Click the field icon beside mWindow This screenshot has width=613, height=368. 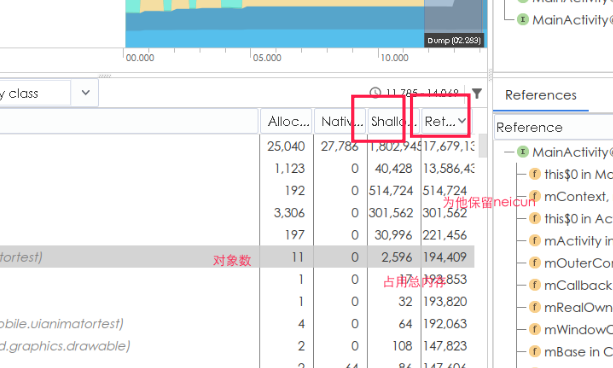534,329
